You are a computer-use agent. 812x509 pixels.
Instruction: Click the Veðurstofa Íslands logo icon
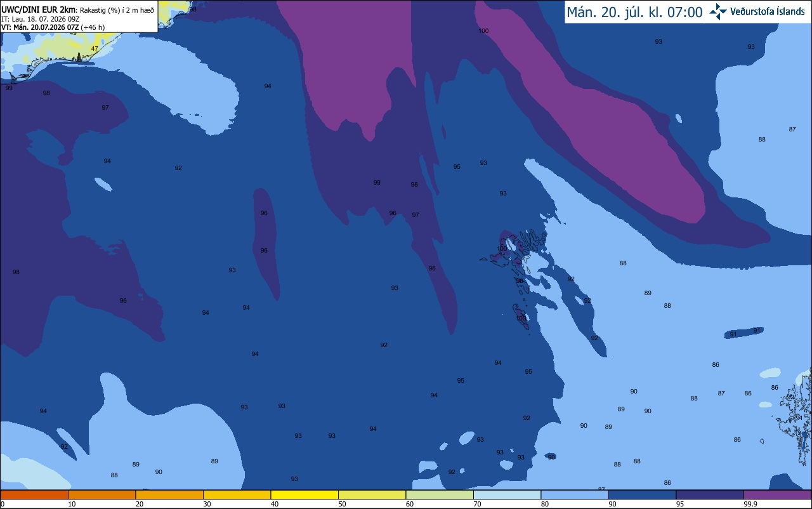pos(718,11)
